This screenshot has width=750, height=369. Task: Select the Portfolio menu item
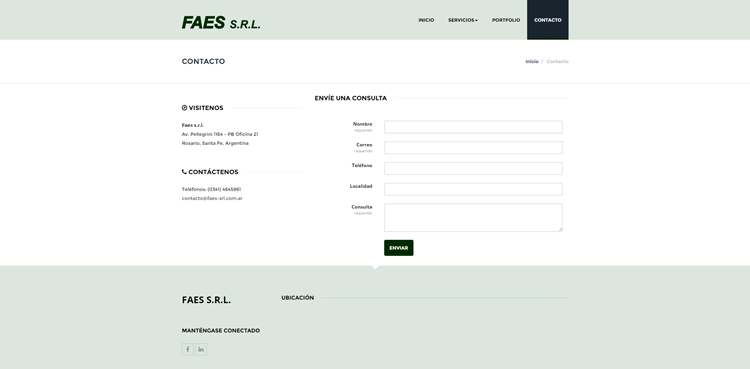pyautogui.click(x=506, y=20)
